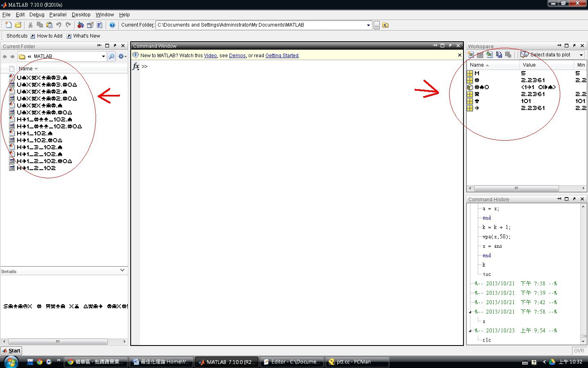Dismiss the New to MATLAB info bar
This screenshot has width=588, height=368.
pos(459,55)
